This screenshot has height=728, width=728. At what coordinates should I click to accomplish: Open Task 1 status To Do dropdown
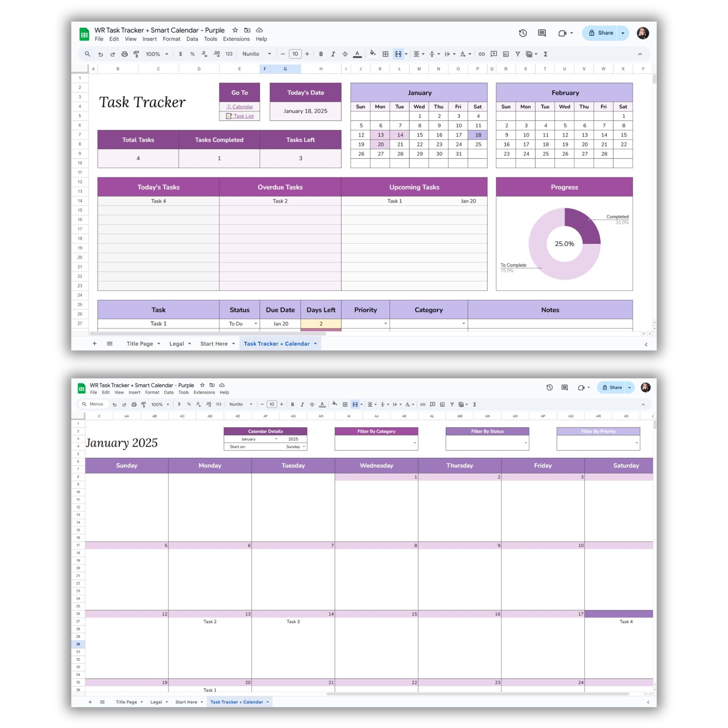256,324
